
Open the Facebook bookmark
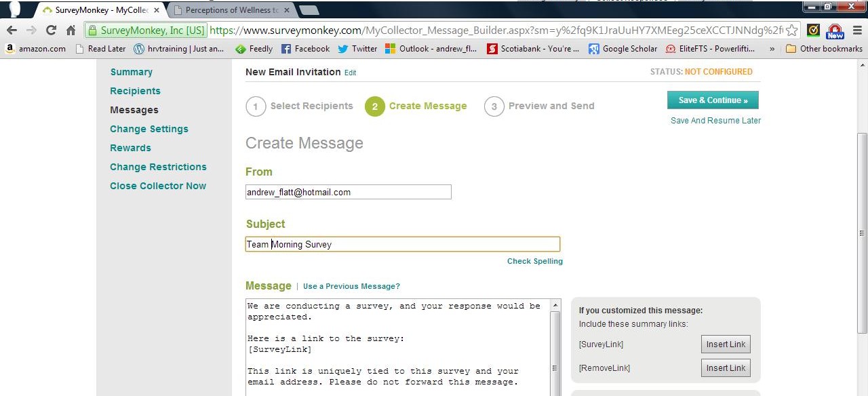(x=305, y=49)
